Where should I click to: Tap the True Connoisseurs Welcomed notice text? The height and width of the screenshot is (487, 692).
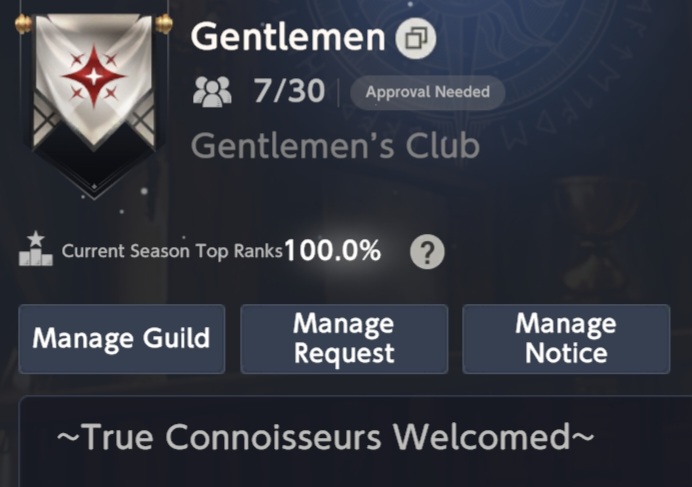coord(326,437)
